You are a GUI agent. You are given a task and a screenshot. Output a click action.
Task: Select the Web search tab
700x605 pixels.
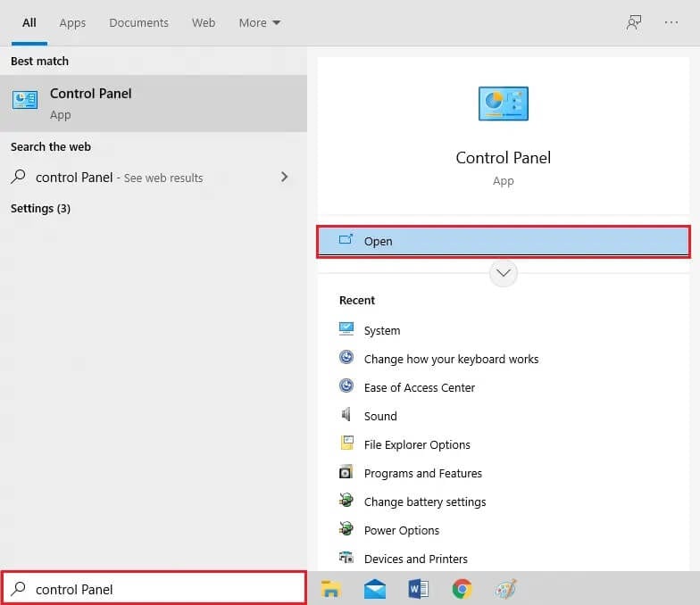(204, 23)
